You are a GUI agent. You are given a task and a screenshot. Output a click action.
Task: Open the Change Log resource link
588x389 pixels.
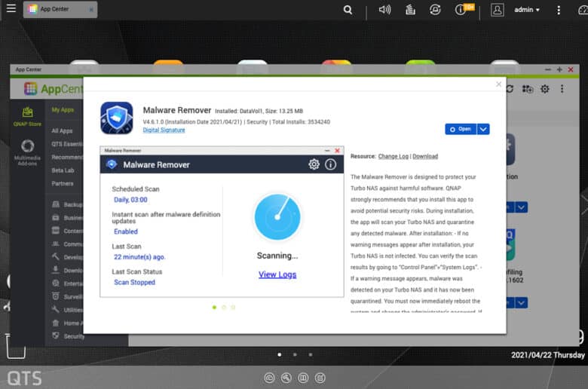(393, 156)
